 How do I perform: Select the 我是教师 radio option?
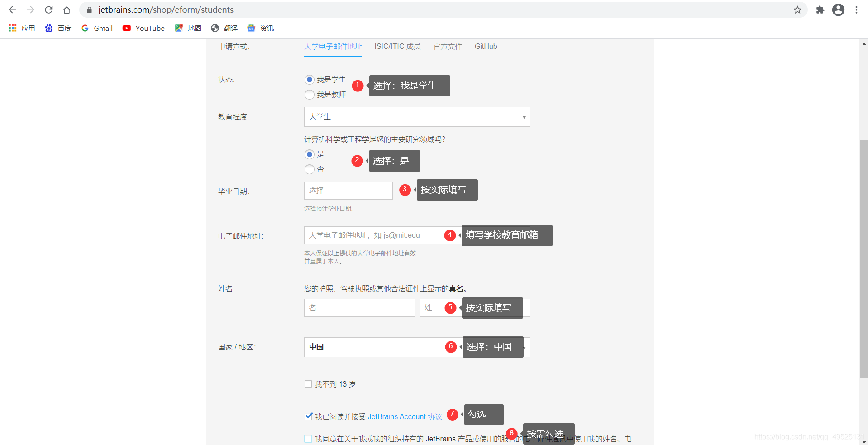(309, 95)
